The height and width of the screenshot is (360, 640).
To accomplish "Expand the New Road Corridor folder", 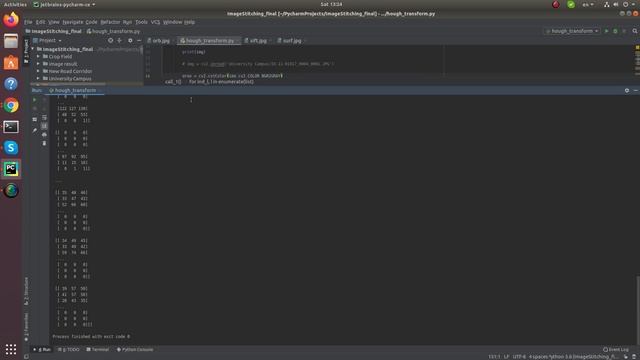I will pos(38,71).
